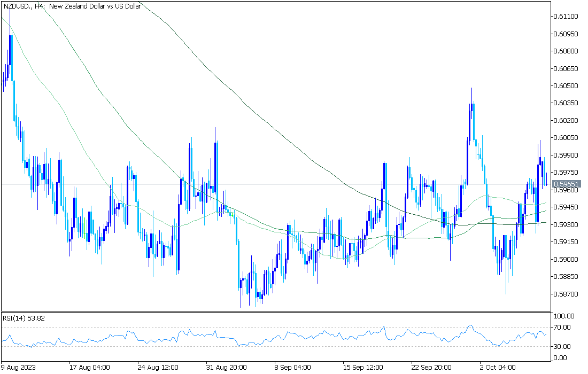The image size is (588, 374).
Task: Click the 0.59750 price axis label
Action: [x=566, y=173]
